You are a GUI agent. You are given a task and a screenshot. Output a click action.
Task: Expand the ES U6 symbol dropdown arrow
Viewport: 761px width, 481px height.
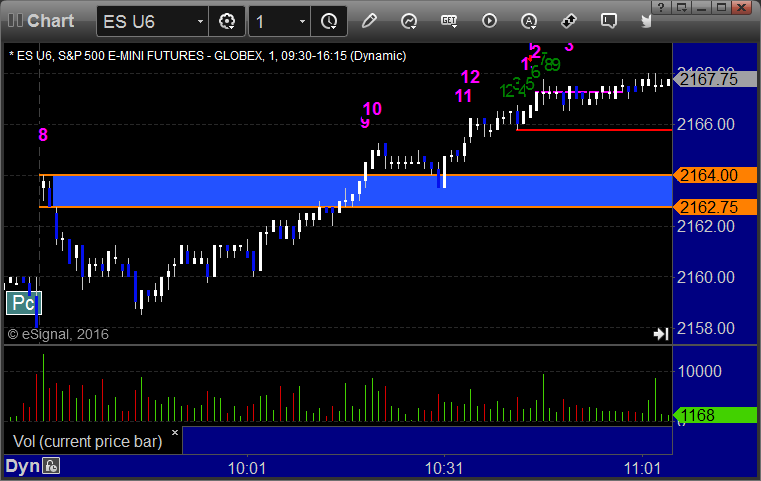(200, 21)
